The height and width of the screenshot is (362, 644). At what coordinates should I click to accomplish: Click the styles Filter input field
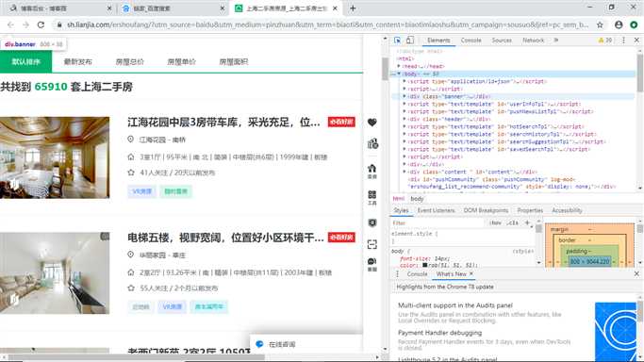tap(438, 222)
